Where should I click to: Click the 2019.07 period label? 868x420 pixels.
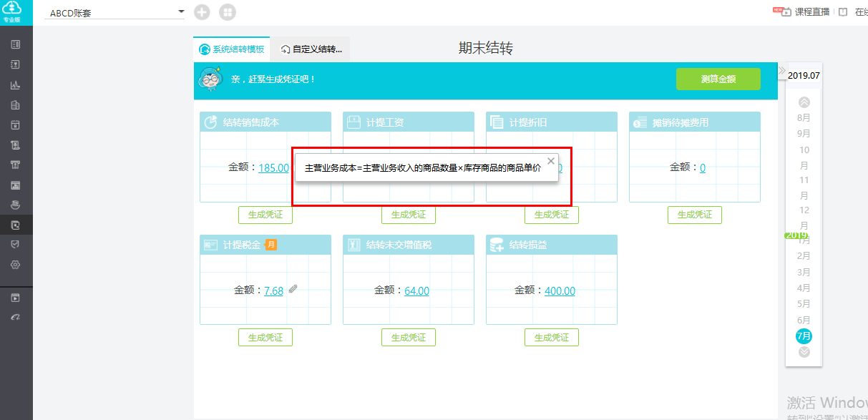(x=804, y=75)
